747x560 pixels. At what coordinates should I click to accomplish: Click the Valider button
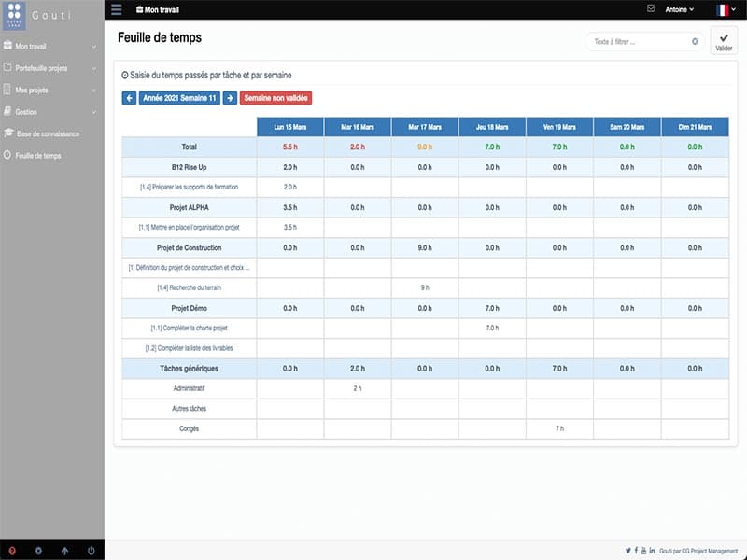tap(724, 41)
